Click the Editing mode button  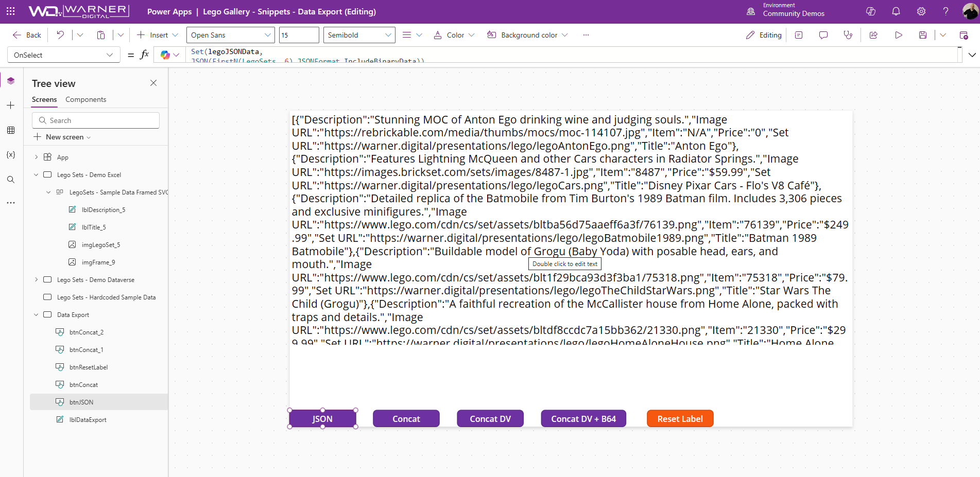pos(764,35)
